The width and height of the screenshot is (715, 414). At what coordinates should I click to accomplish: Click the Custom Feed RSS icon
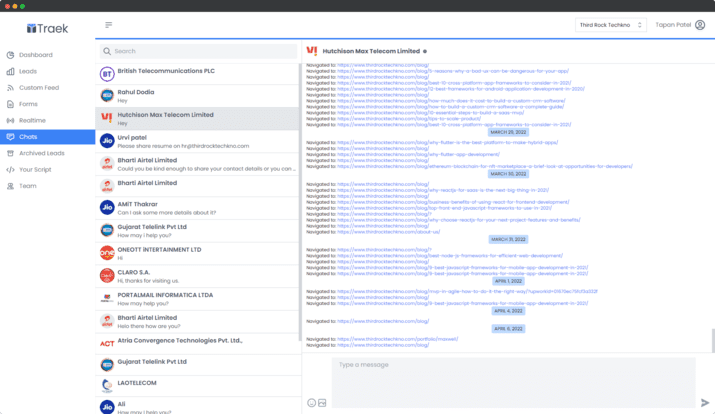10,88
